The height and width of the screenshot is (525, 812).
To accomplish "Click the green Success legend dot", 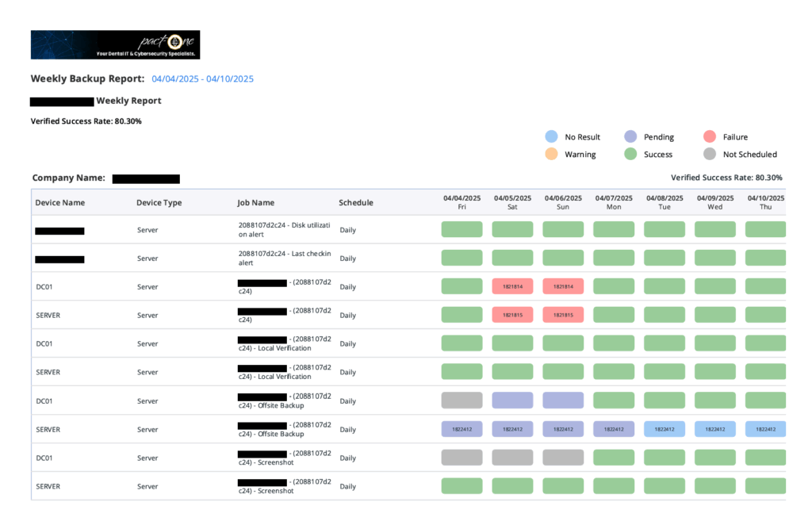I will 629,154.
